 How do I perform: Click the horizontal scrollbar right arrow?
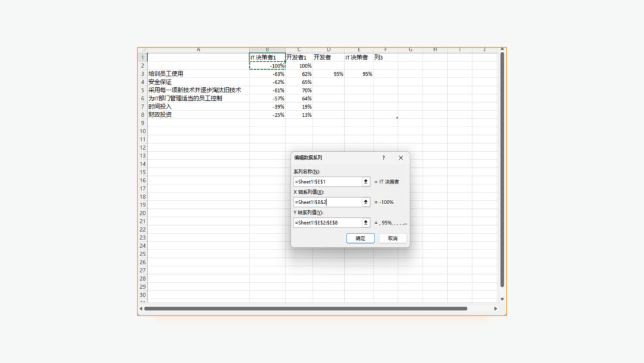[x=496, y=308]
